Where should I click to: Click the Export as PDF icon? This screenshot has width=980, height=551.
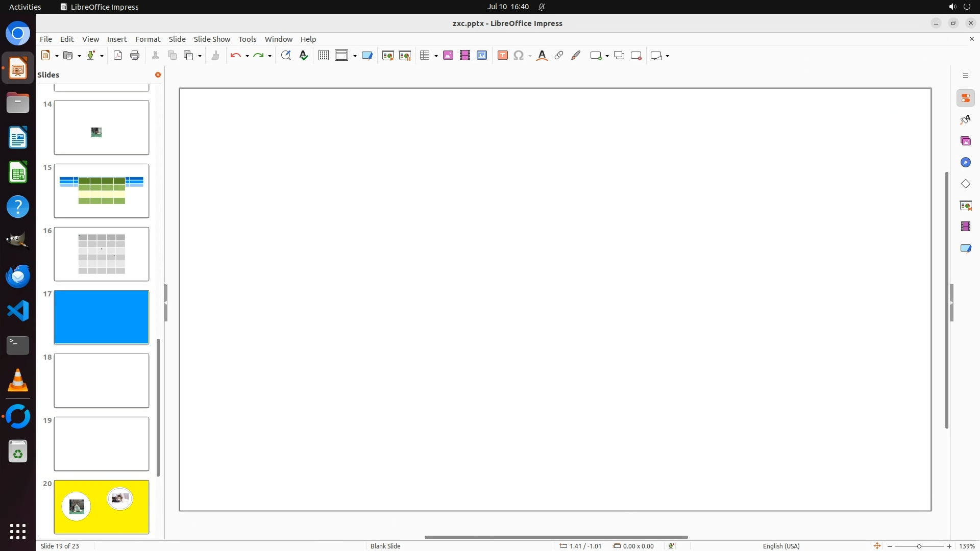click(x=118, y=56)
